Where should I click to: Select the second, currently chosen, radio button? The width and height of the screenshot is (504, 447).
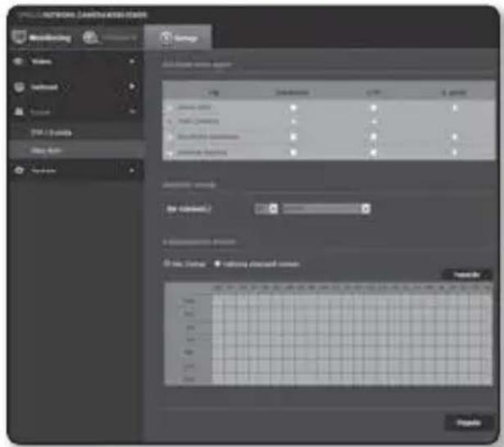click(x=217, y=264)
